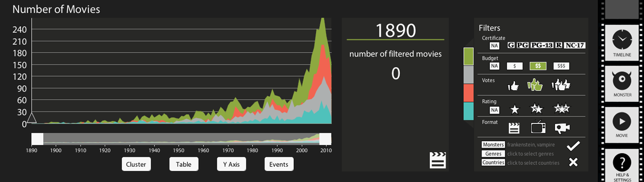Open the Timeline clock view
Viewport: 644px width, 182px height.
[x=622, y=42]
